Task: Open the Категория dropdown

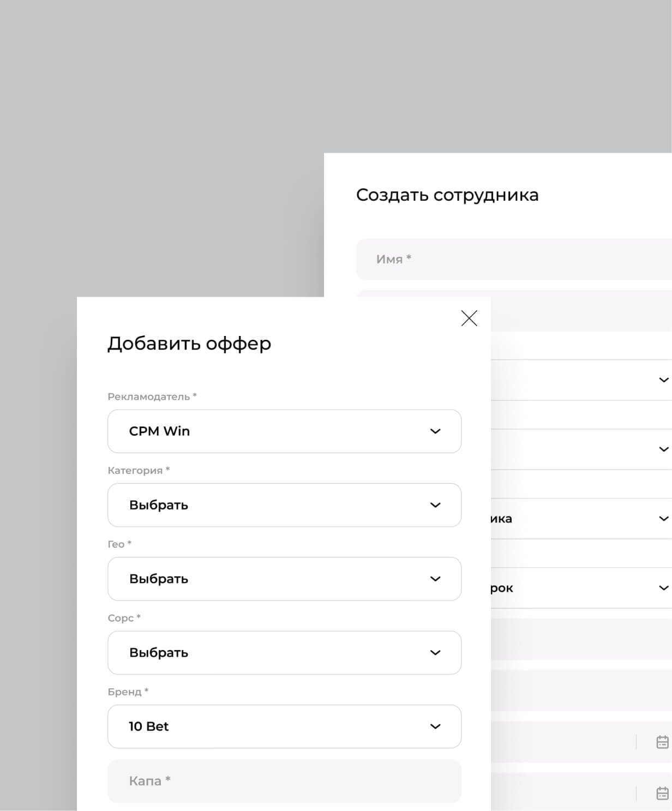Action: (x=284, y=505)
